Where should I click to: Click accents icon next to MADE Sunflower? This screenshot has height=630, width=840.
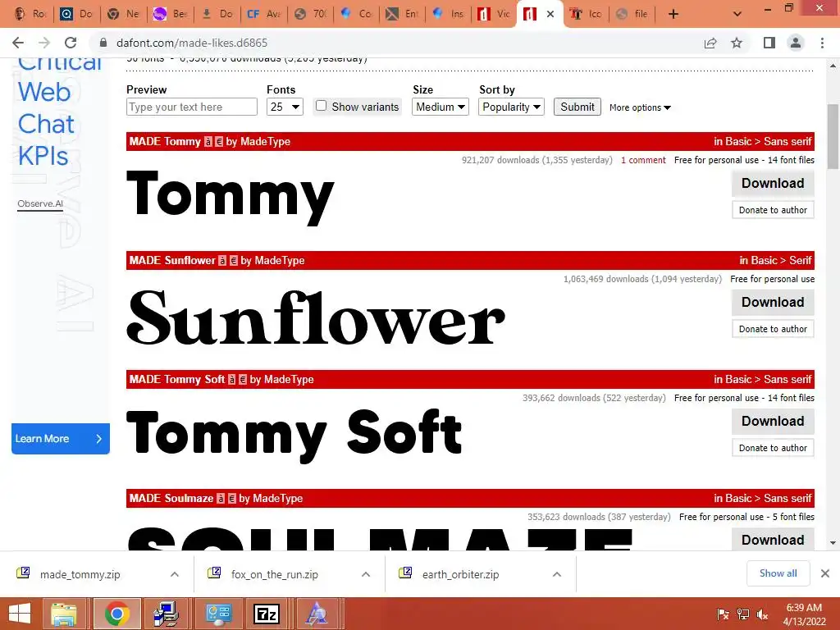(x=222, y=261)
